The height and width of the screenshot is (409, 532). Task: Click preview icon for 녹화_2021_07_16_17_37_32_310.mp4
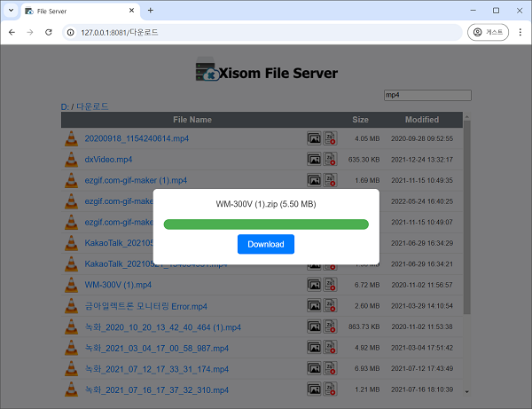pos(314,389)
